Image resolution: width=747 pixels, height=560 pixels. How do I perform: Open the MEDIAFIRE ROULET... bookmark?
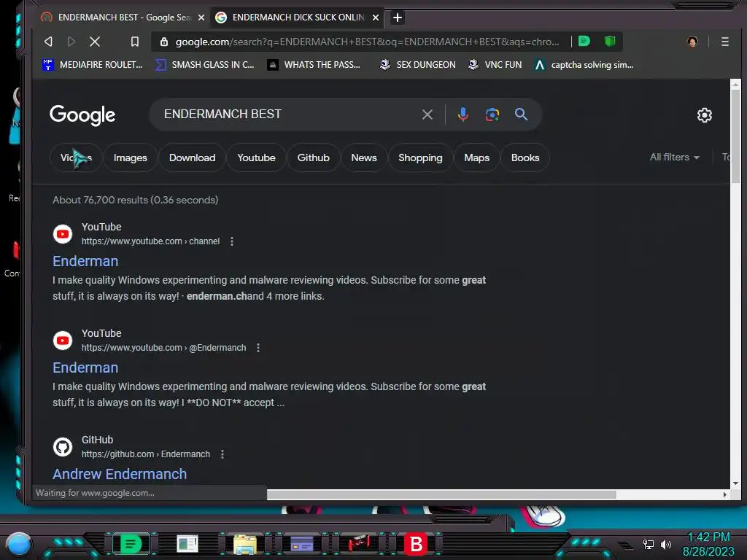[x=93, y=65]
